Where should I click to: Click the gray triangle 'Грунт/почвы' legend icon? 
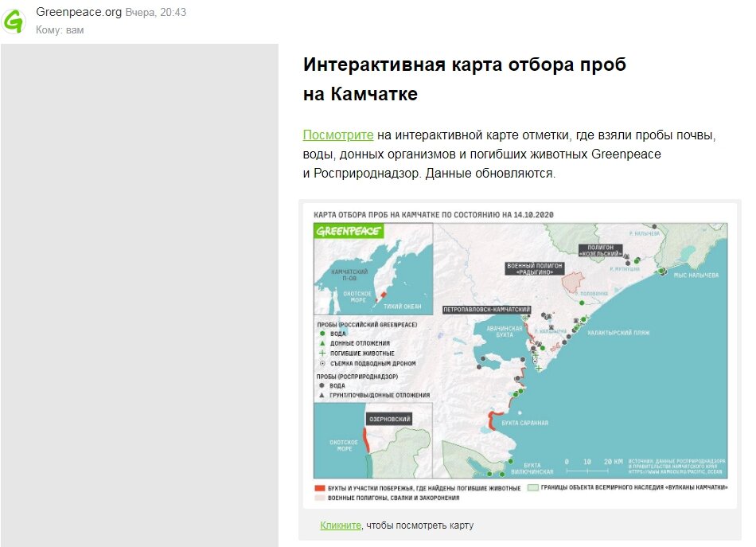tap(321, 395)
